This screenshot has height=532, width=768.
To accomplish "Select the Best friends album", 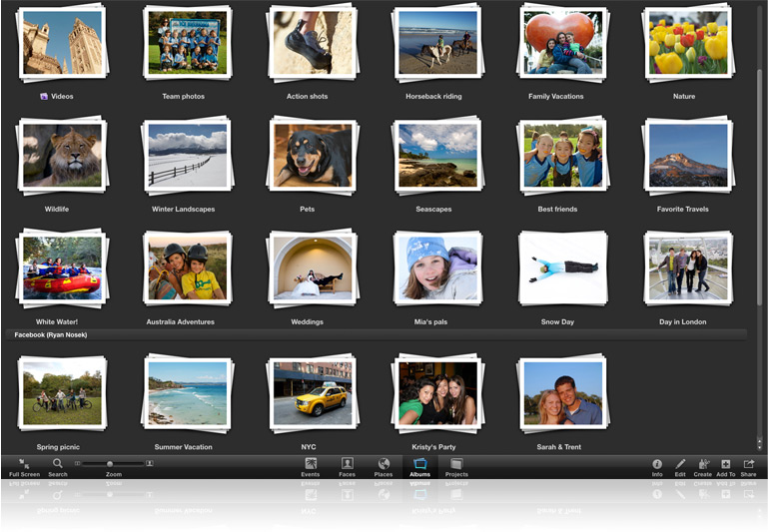I will click(x=562, y=155).
